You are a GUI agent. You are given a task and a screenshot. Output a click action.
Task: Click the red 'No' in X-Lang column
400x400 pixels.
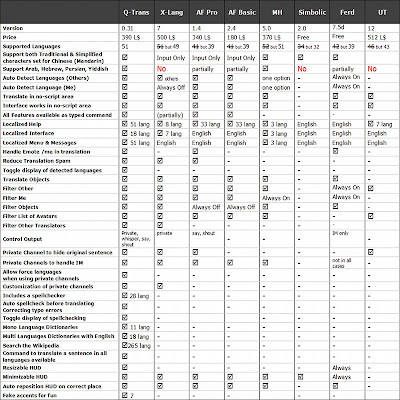(x=161, y=69)
